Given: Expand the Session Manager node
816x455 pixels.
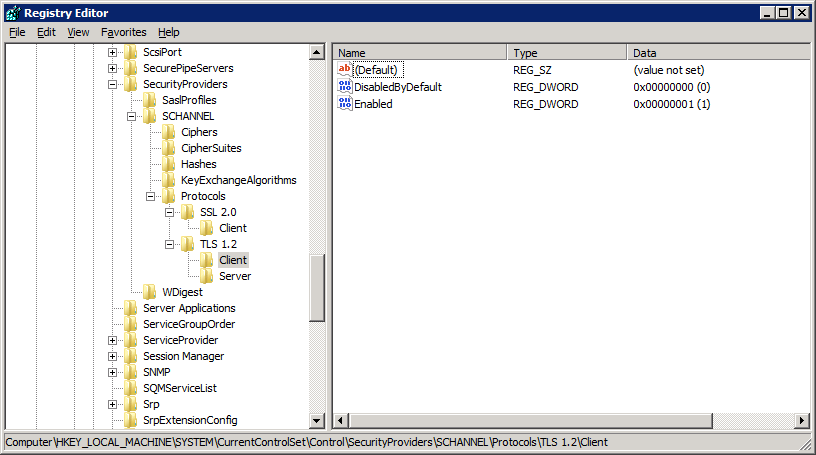Looking at the screenshot, I should (x=113, y=356).
